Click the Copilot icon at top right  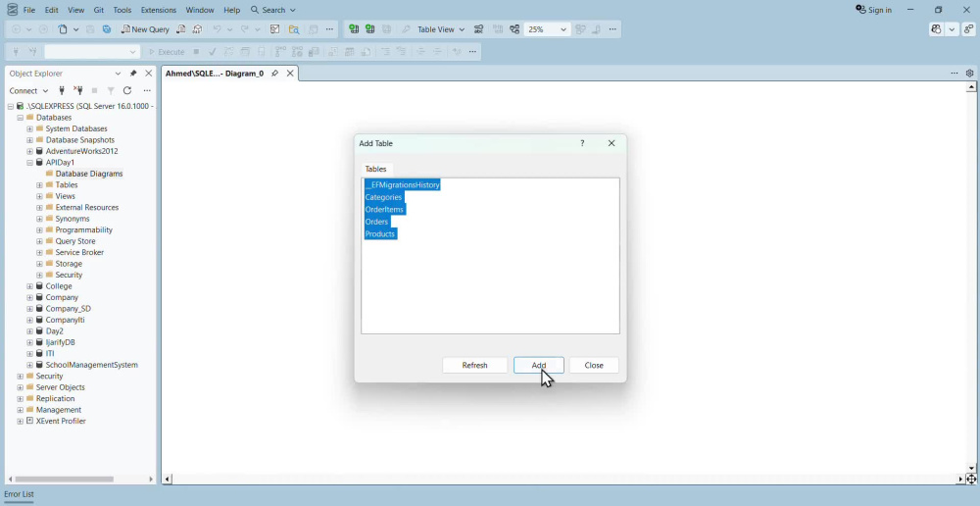tap(936, 29)
